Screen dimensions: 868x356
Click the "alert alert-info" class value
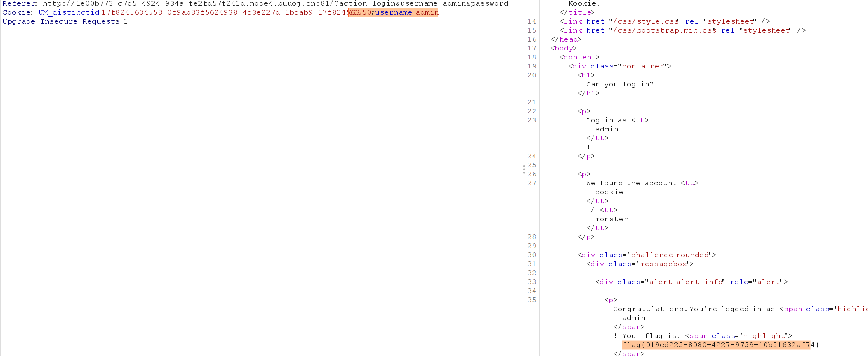pos(686,282)
